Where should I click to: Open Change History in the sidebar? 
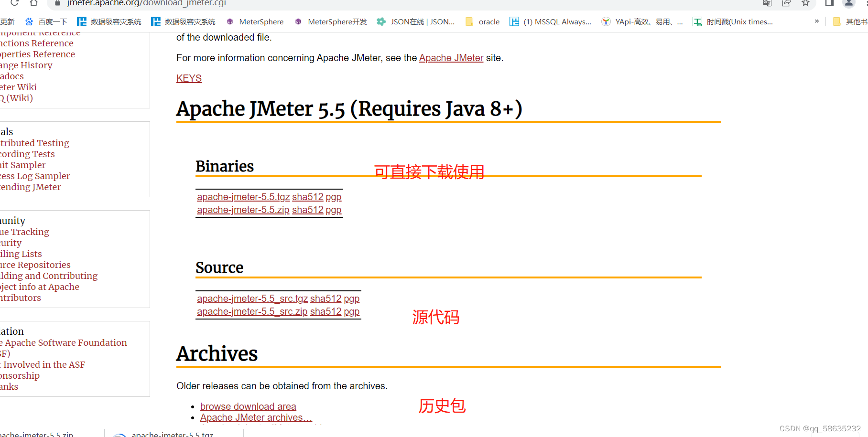pyautogui.click(x=26, y=65)
